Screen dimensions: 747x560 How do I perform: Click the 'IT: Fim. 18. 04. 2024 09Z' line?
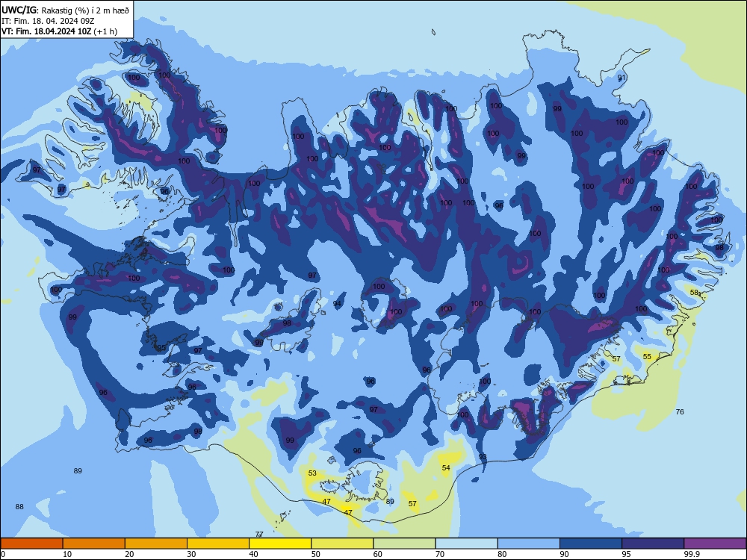pyautogui.click(x=48, y=21)
